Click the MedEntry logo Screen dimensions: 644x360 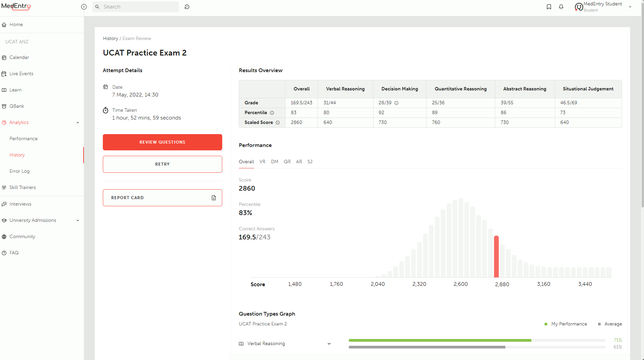click(x=16, y=6)
